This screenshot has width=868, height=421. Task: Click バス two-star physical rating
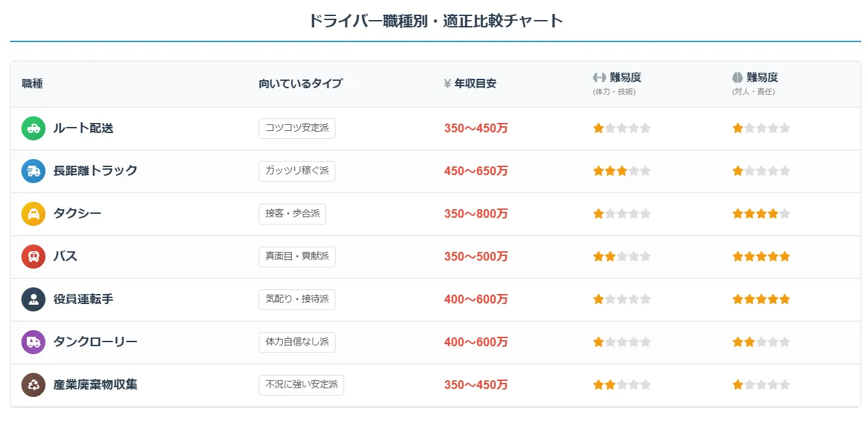622,257
